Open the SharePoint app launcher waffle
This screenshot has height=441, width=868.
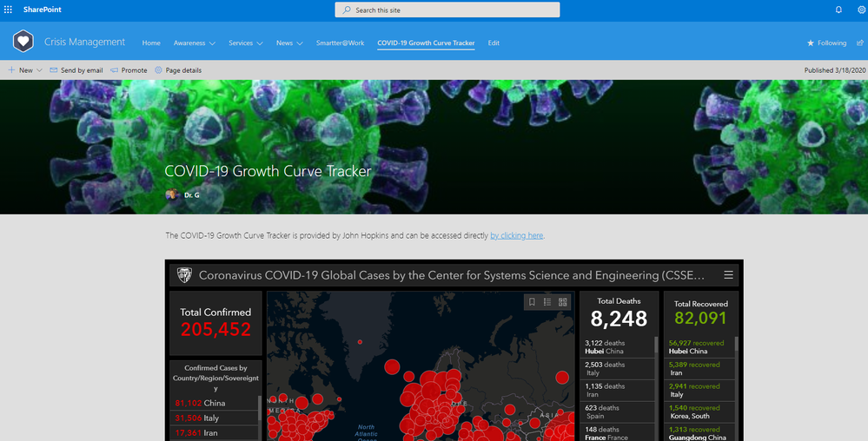click(8, 10)
